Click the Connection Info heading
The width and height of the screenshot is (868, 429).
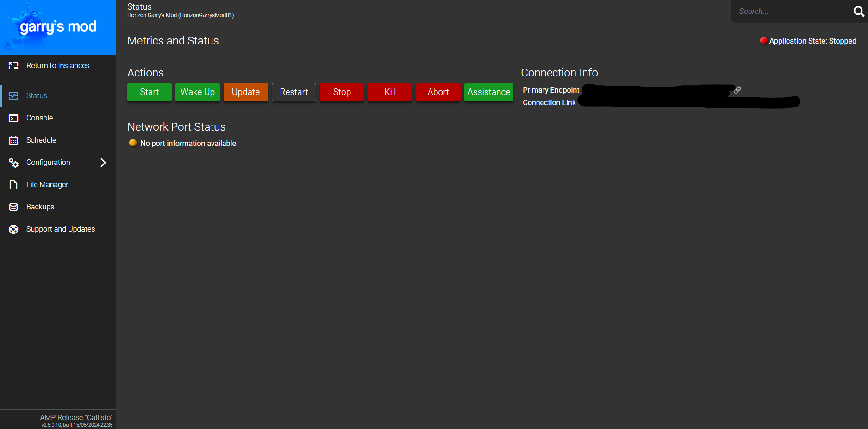pos(559,73)
